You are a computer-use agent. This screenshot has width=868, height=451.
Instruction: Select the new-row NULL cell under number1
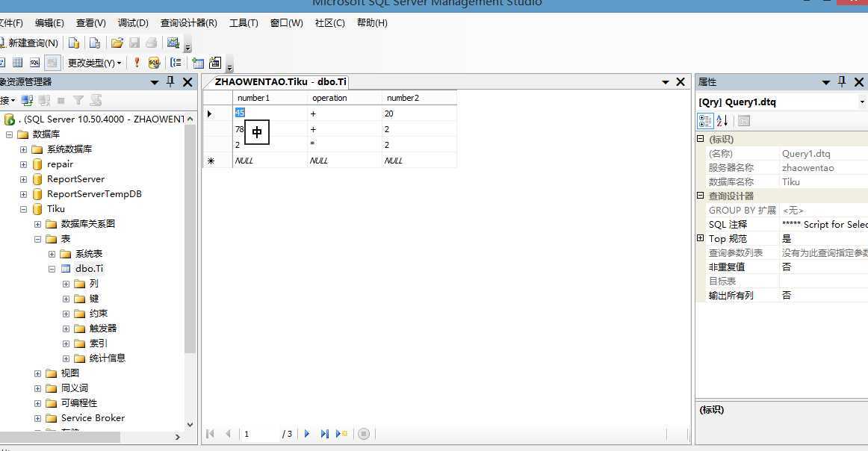(x=270, y=161)
